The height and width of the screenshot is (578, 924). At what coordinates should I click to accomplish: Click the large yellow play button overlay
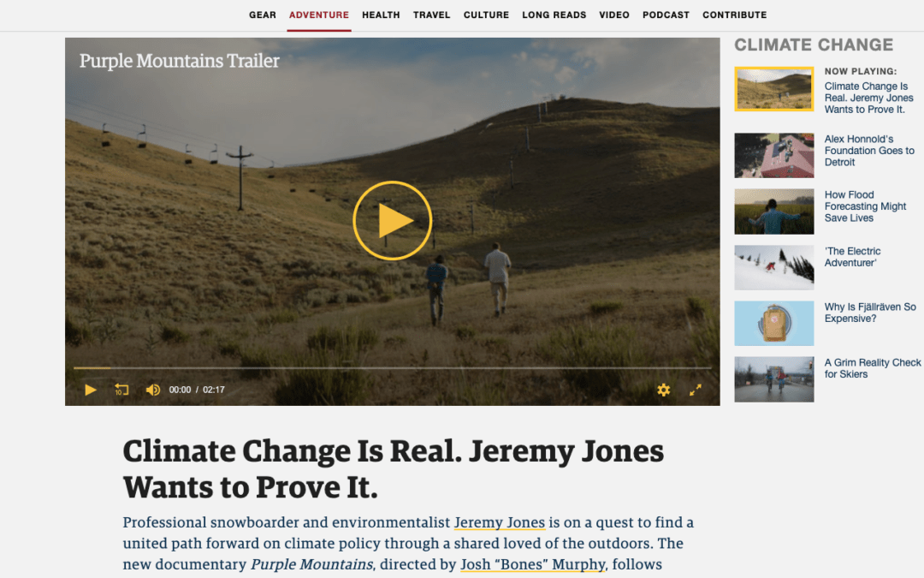pyautogui.click(x=393, y=221)
